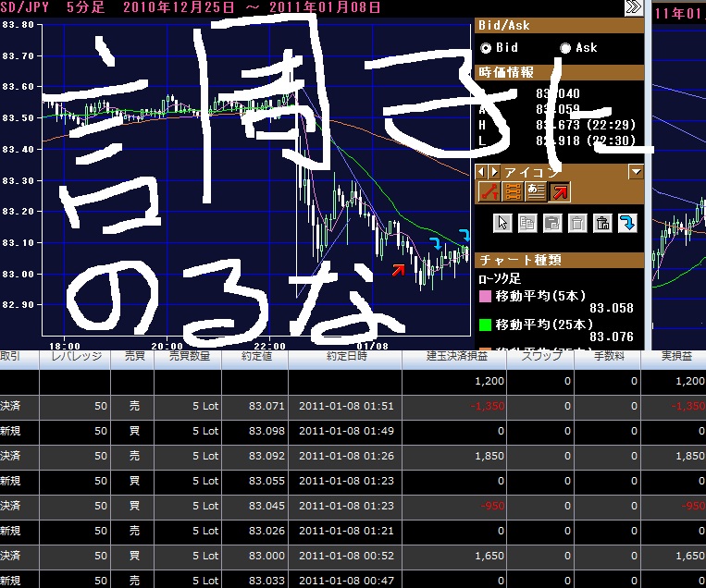
Task: Select the orange horizontal lines tool
Action: [513, 192]
